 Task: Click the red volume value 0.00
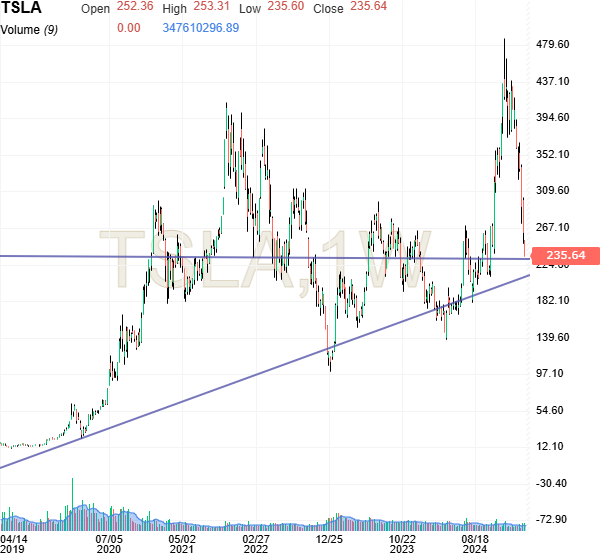click(129, 28)
